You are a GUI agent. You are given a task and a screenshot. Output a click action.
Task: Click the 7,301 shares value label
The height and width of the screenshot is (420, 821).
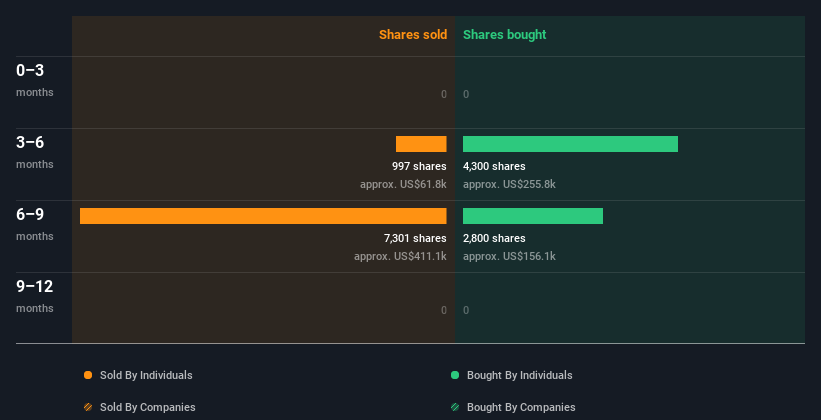click(x=415, y=238)
